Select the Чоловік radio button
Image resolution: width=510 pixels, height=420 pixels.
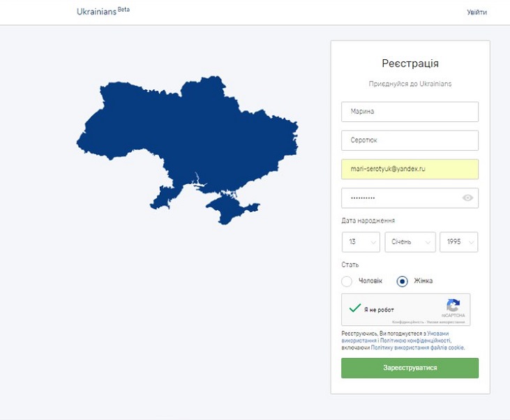click(x=347, y=281)
